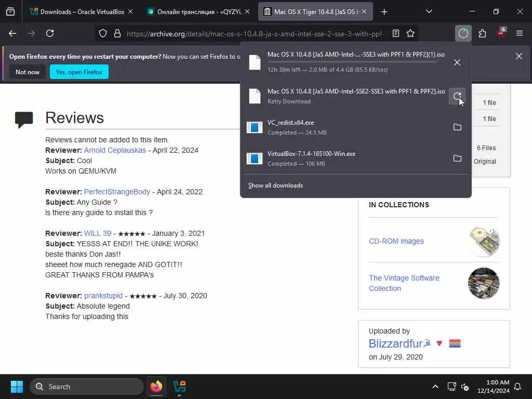Show hidden system tray icons
The height and width of the screenshot is (399, 532).
click(435, 387)
